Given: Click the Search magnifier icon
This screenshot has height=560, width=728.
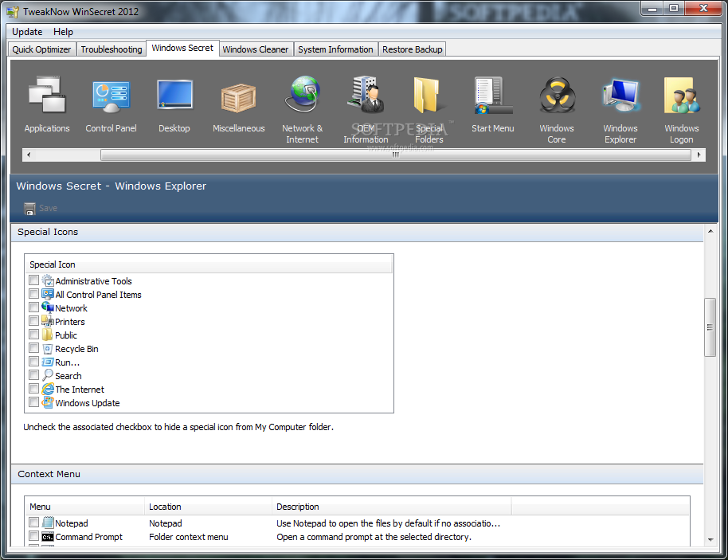Looking at the screenshot, I should 47,375.
